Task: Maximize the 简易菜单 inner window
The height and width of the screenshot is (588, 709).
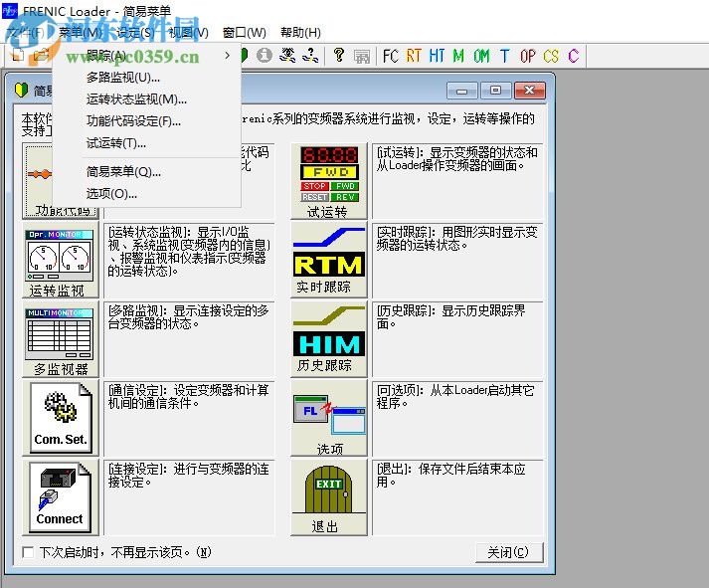Action: pos(495,91)
